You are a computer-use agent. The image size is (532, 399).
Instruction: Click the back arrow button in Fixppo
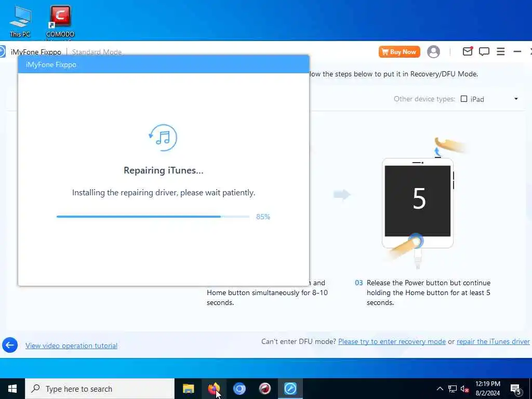(10, 345)
